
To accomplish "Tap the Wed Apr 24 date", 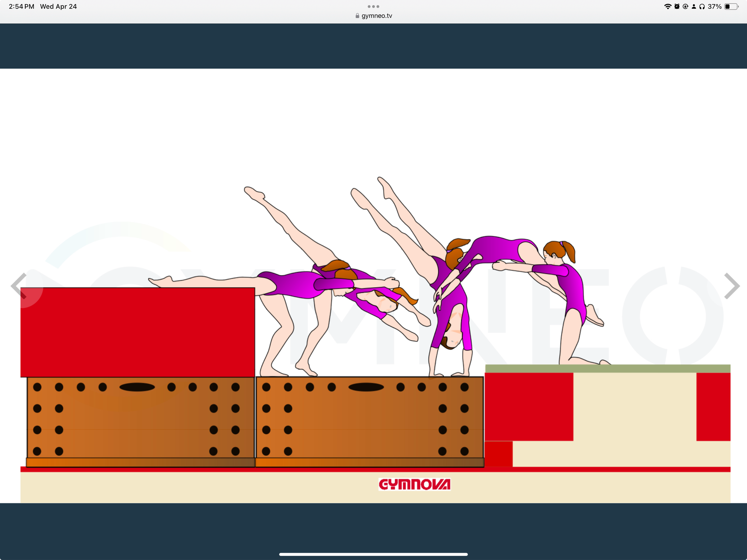I will (59, 6).
